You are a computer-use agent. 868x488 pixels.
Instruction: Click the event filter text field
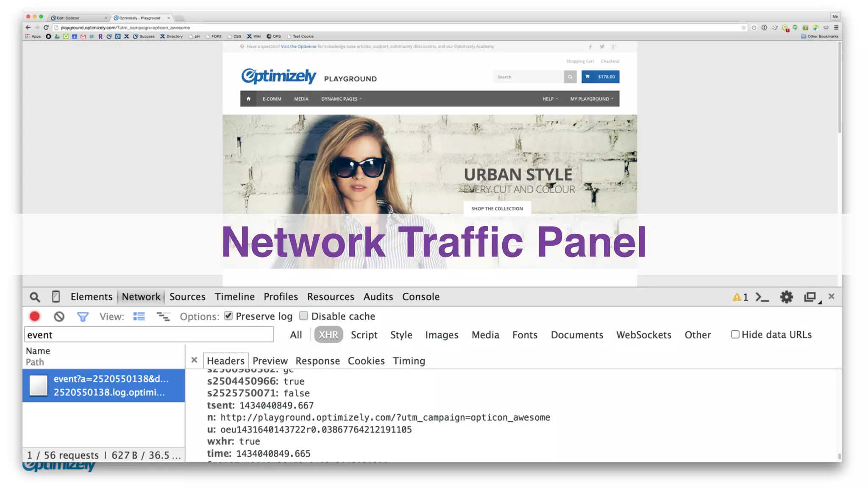(x=148, y=335)
